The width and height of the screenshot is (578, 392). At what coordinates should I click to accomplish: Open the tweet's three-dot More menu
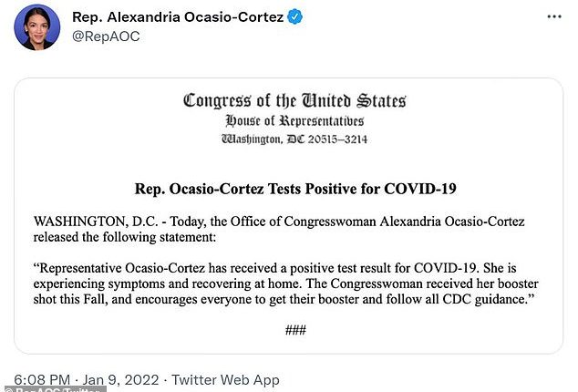[554, 16]
